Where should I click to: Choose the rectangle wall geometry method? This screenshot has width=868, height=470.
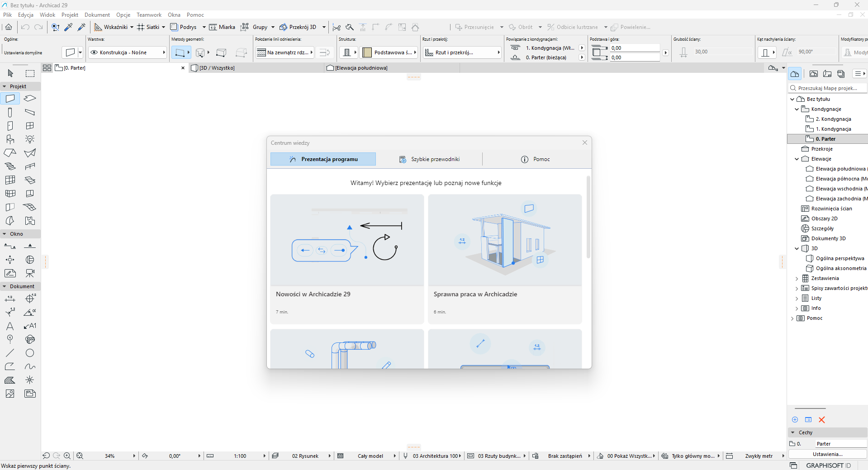click(x=221, y=52)
